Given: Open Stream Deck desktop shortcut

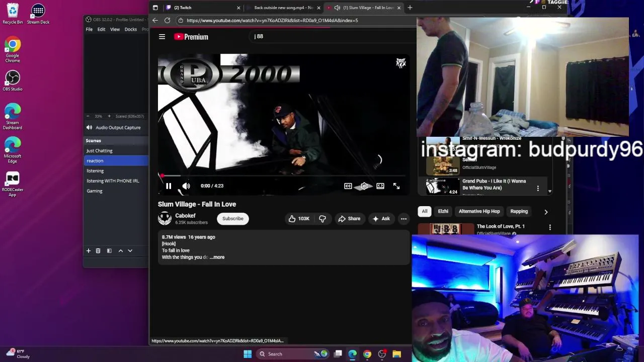Looking at the screenshot, I should click(38, 14).
